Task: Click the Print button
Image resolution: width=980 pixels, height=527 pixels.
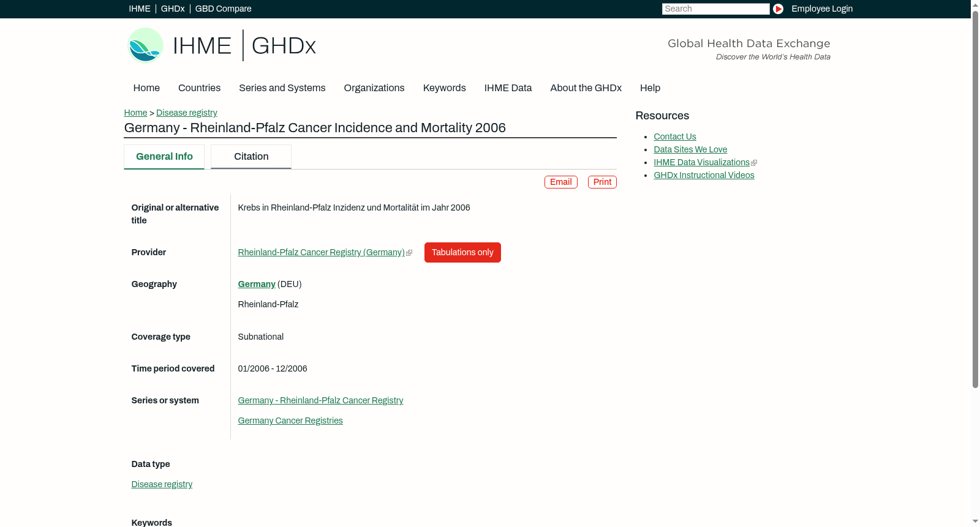Action: click(x=602, y=182)
